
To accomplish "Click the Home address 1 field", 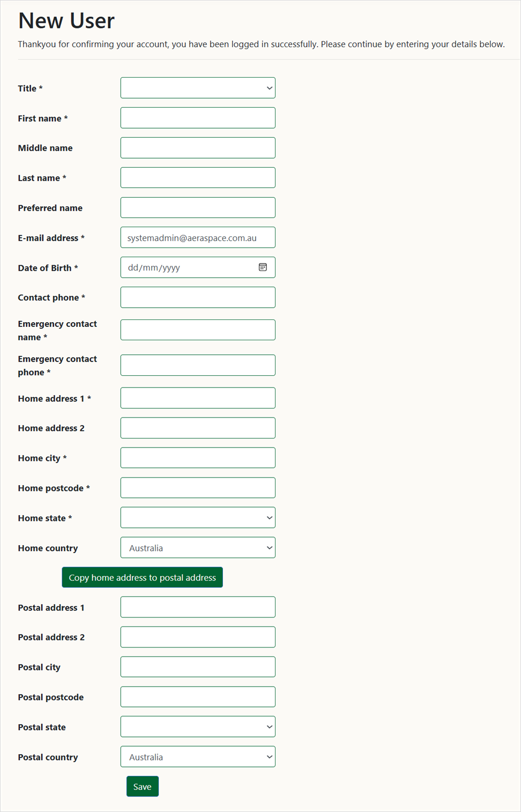I will click(198, 398).
